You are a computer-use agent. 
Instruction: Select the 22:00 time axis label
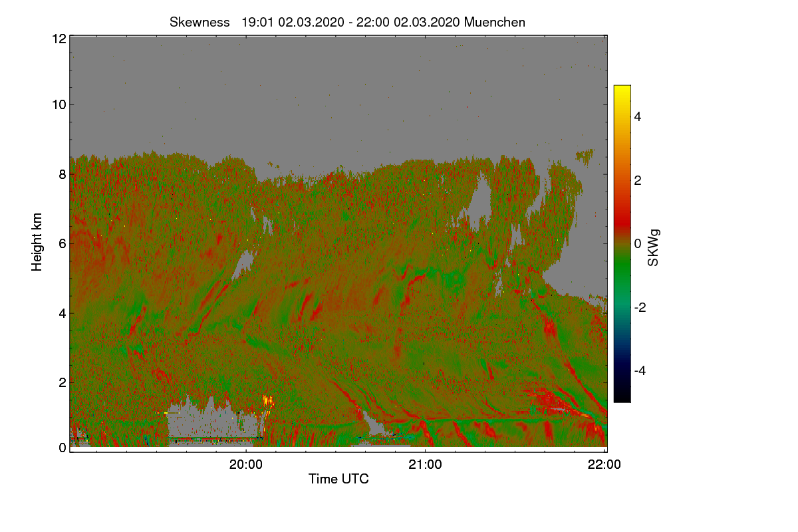click(x=604, y=465)
